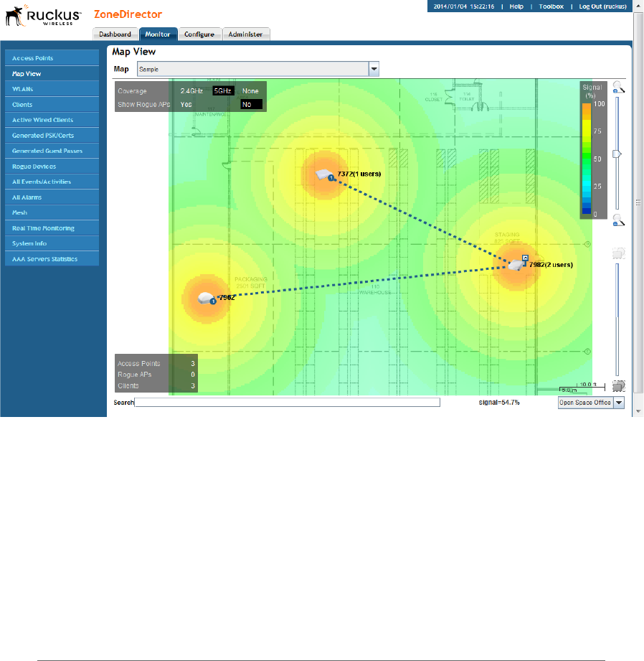Click the zoom-out magnifier icon
This screenshot has height=661, width=644.
[618, 220]
